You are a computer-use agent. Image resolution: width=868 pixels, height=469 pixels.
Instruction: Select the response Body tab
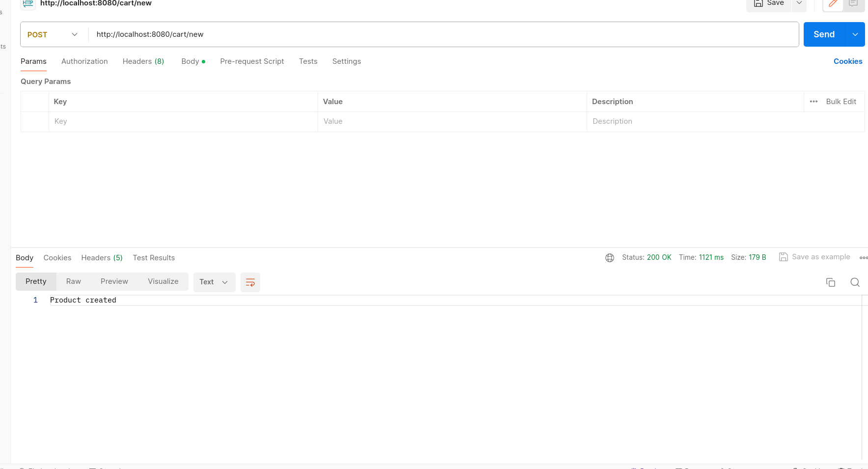pos(25,258)
